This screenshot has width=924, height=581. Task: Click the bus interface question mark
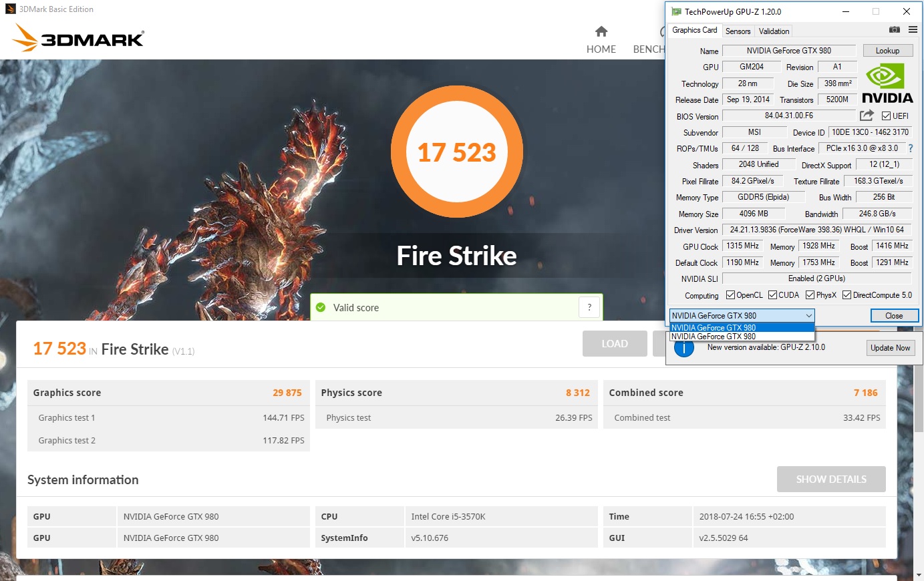910,148
